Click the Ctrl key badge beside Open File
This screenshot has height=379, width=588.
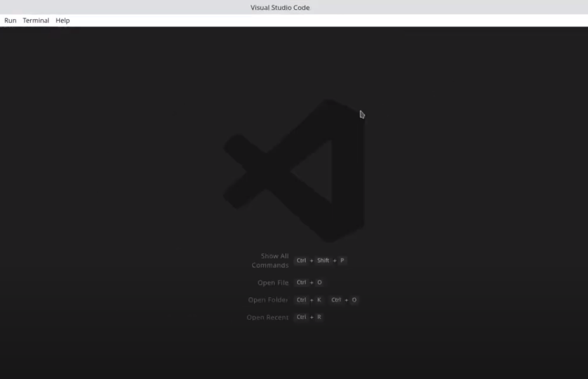click(x=301, y=283)
